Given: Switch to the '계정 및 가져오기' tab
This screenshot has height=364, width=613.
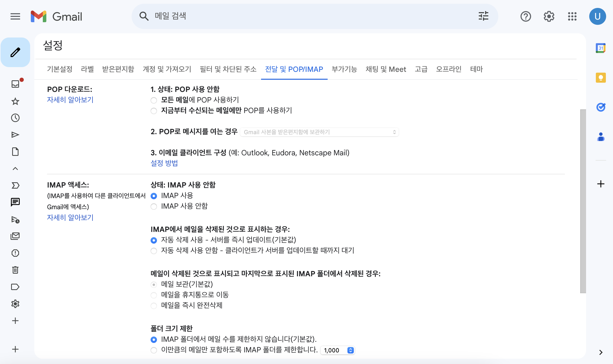Looking at the screenshot, I should pyautogui.click(x=167, y=69).
